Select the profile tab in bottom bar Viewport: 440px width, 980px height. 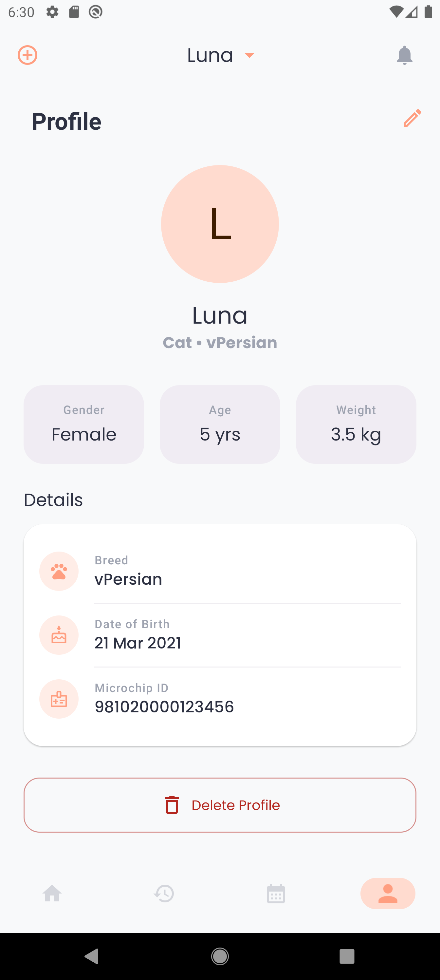point(388,893)
